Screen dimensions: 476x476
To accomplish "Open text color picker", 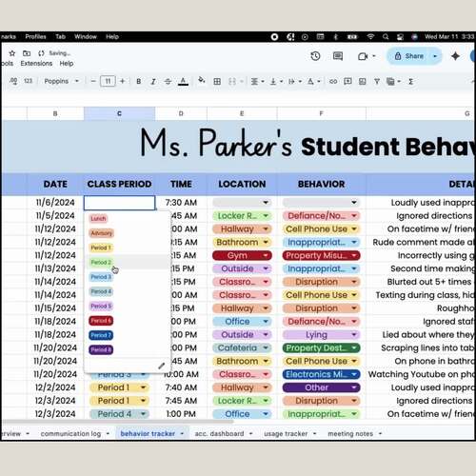I will (x=183, y=82).
